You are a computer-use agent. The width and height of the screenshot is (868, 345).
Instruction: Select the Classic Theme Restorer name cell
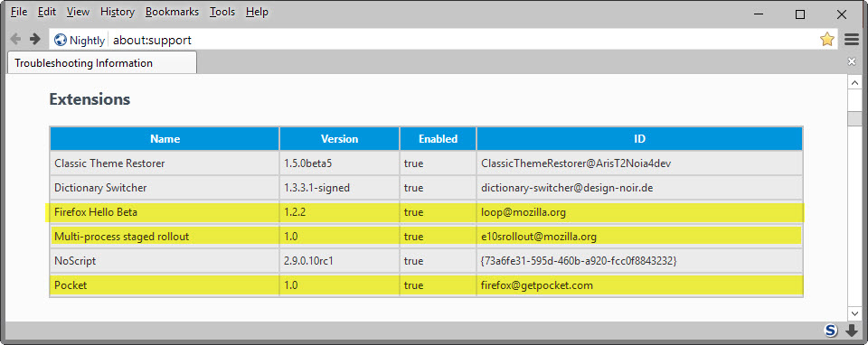point(165,163)
